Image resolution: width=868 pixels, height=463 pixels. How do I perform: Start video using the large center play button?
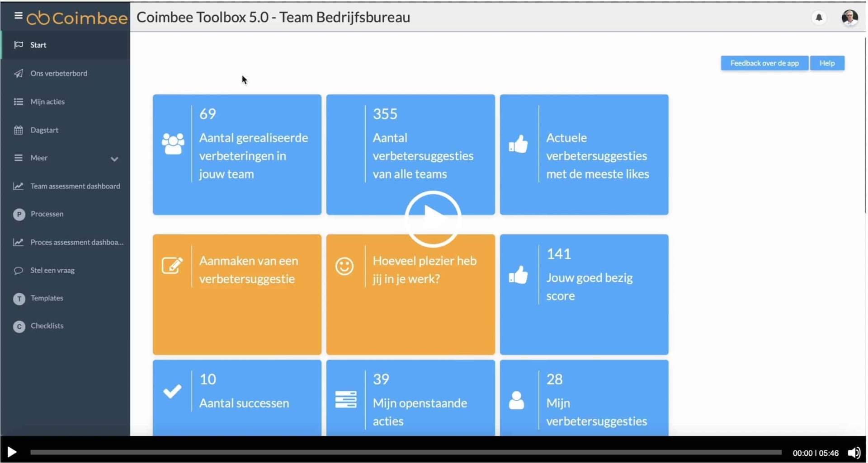pos(433,219)
